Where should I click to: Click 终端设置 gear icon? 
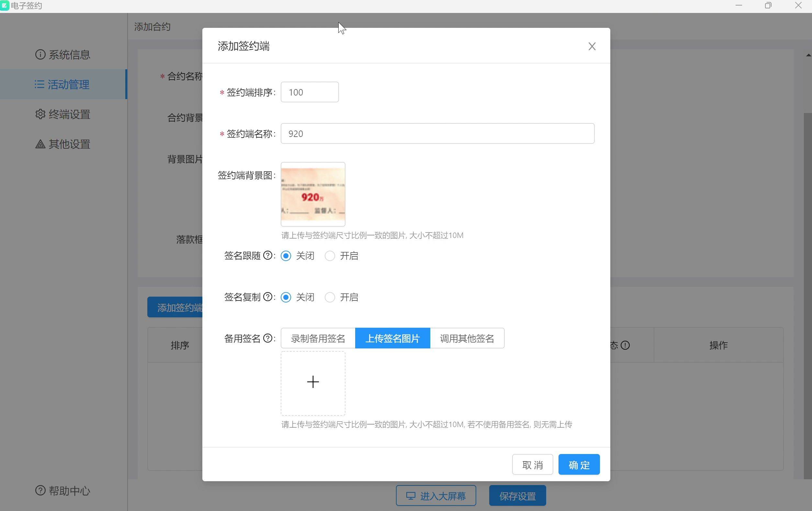40,114
